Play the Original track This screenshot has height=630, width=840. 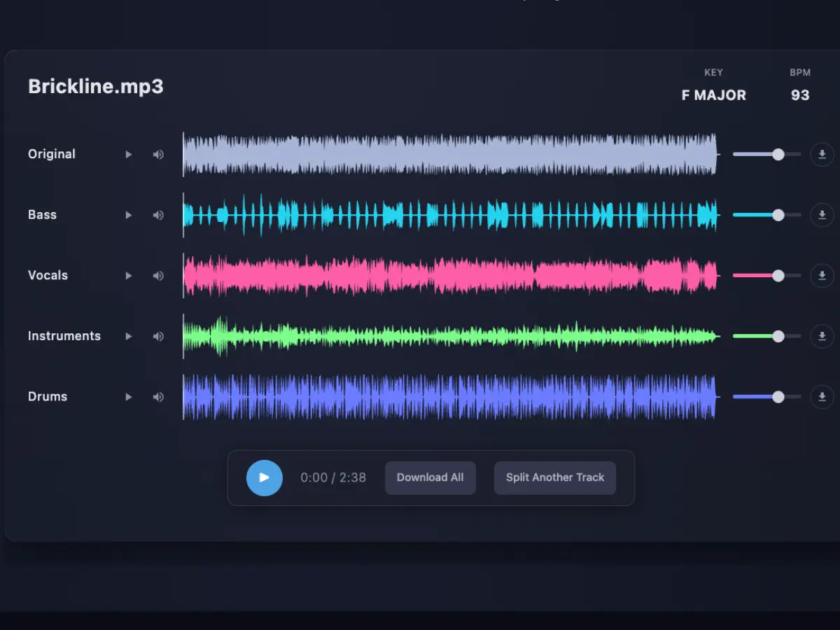[x=128, y=154]
